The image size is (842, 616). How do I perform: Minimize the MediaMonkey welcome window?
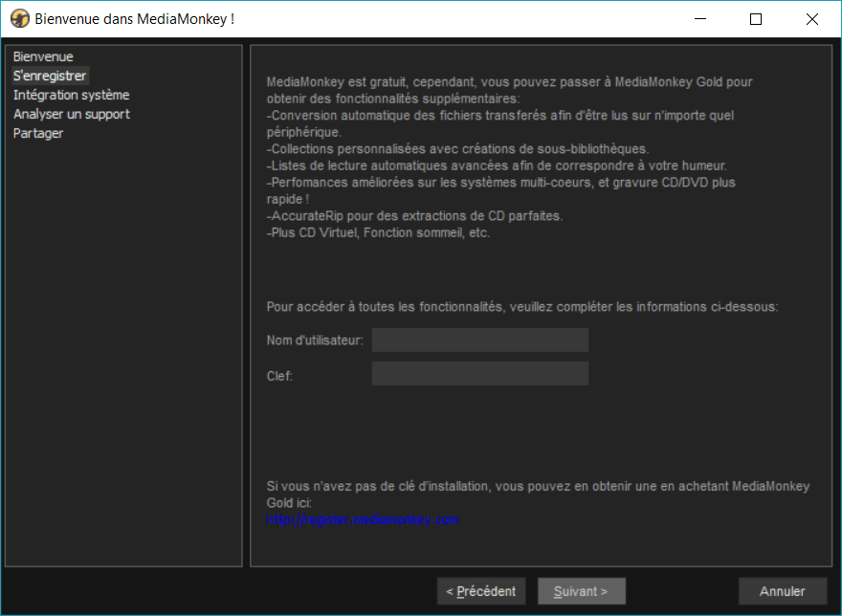(700, 19)
